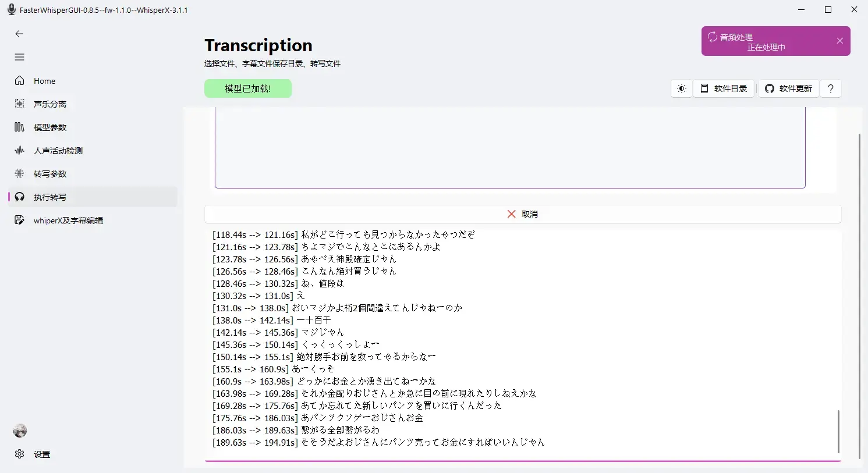
Task: Open the 模型参数 model parameters page
Action: (x=49, y=127)
